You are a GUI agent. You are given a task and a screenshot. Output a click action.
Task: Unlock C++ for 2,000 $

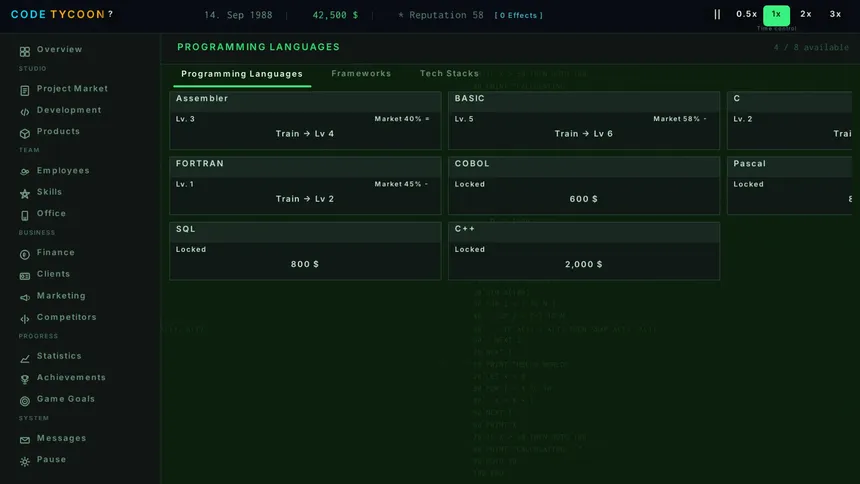coord(584,264)
